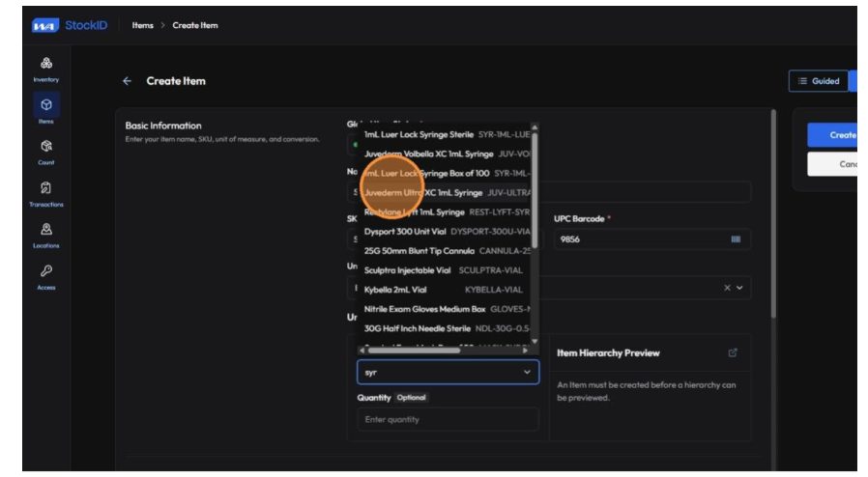Click the barcode scan icon in UPC field
Viewport: 868px width, 477px height.
[736, 239]
